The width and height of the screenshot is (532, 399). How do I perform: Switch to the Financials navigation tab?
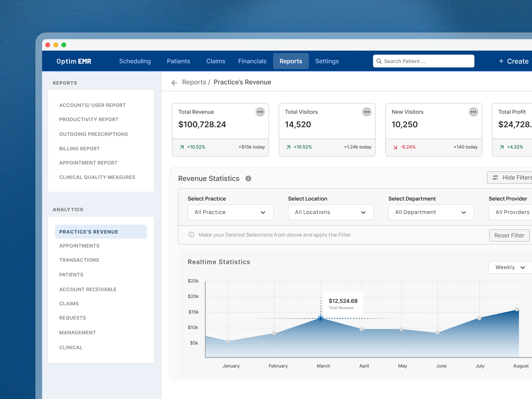click(252, 61)
